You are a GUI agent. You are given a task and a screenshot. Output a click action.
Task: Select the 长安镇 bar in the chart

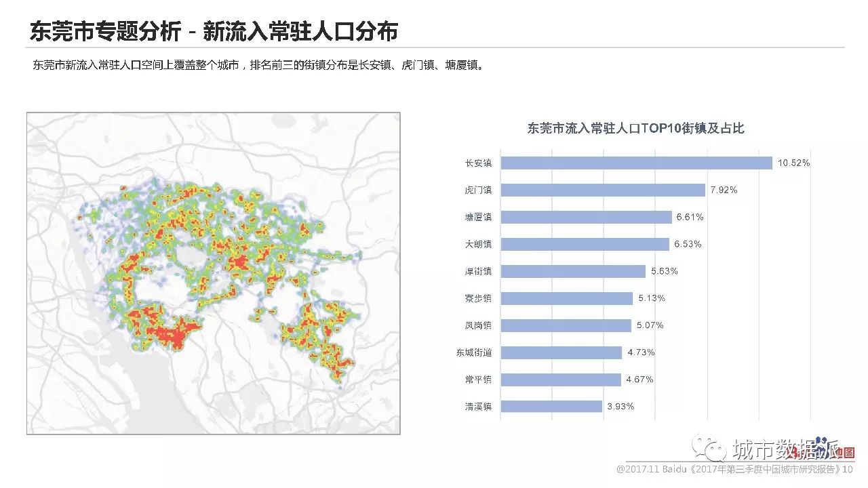pyautogui.click(x=636, y=163)
